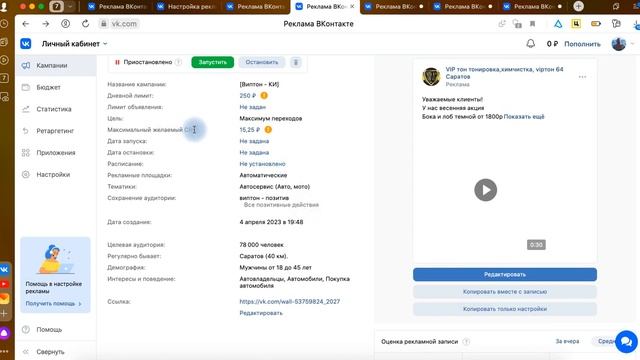This screenshot has height=360, width=640.
Task: Set the Расписание Не установлено link
Action: (x=262, y=164)
